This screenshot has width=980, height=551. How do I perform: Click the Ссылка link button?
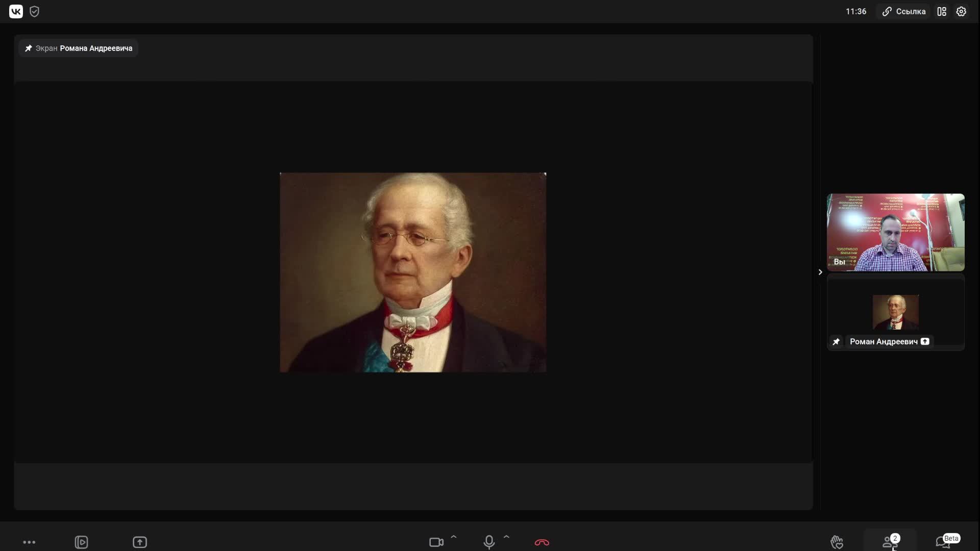click(904, 11)
